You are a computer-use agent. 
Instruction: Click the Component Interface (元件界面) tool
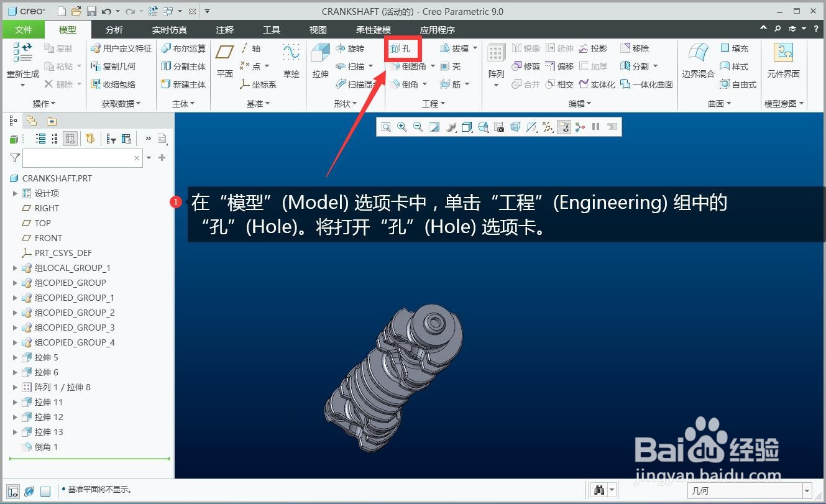tap(783, 61)
